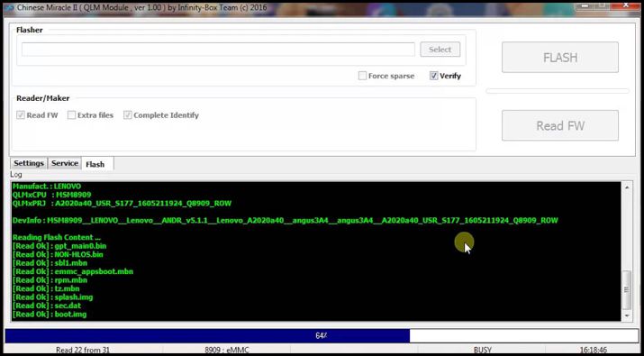644x356 pixels.
Task: Click the 'QLMxCPU : MSM8909' log line
Action: [x=51, y=195]
